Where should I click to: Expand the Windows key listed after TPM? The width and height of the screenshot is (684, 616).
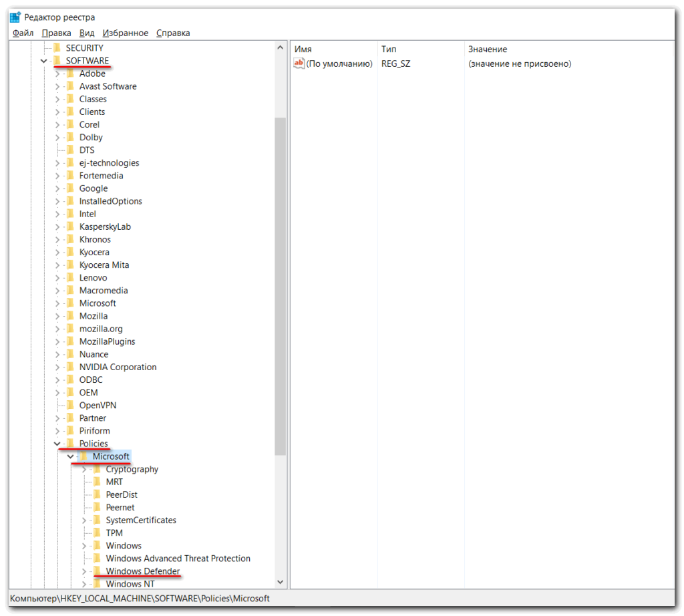[x=83, y=545]
